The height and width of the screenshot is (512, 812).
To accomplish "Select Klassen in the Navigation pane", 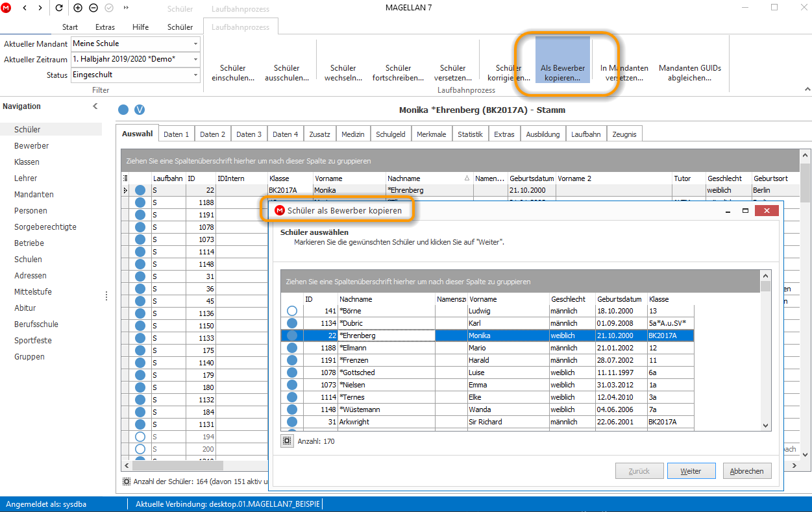I will point(27,162).
